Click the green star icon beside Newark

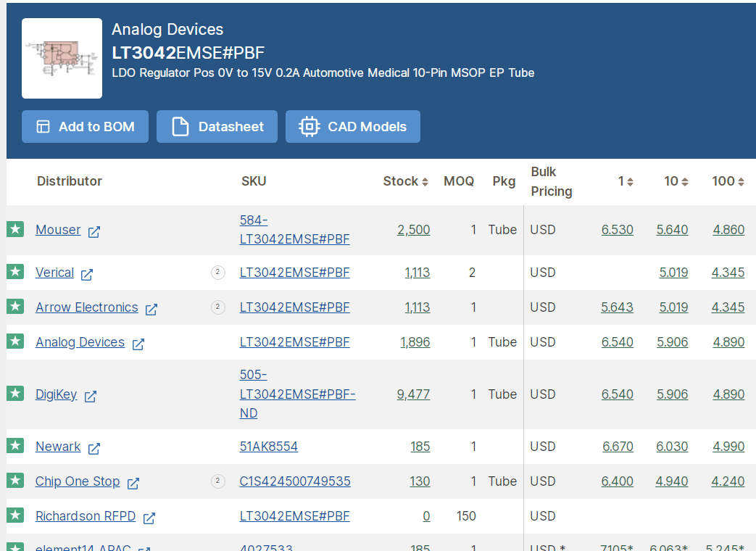point(15,445)
